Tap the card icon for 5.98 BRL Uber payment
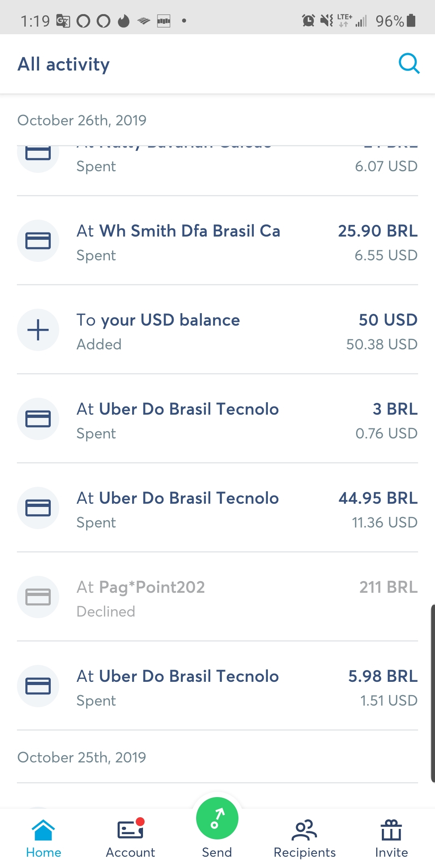The image size is (435, 868). [x=38, y=686]
